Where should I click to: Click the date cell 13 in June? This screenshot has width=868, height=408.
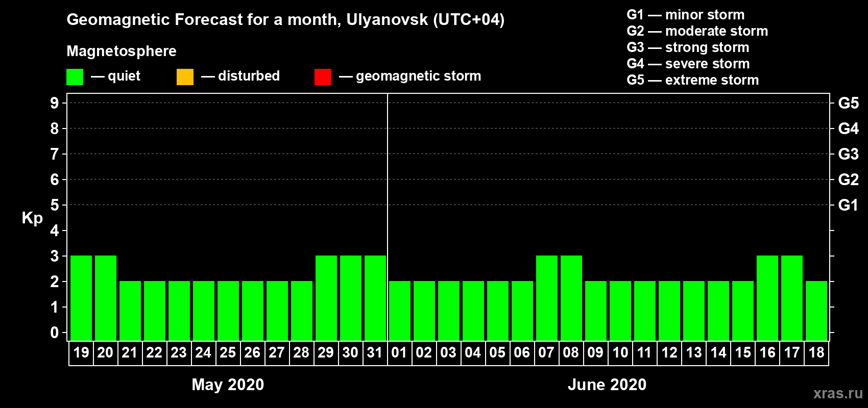(x=694, y=353)
